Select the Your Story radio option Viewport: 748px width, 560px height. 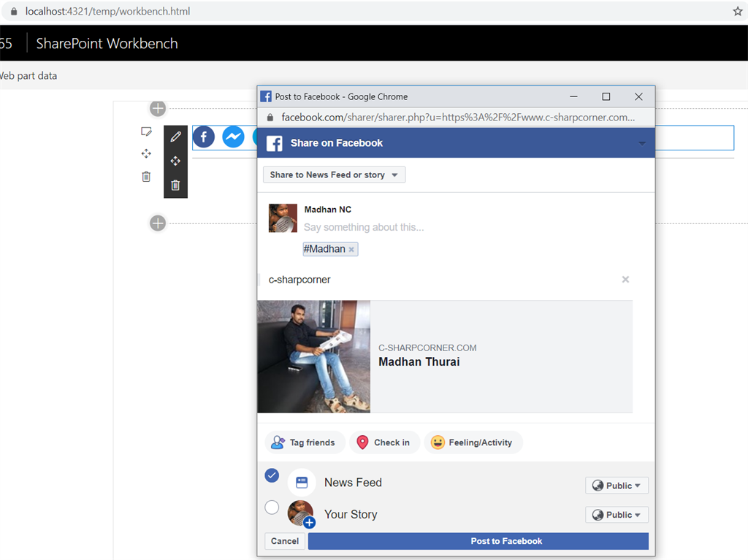272,507
